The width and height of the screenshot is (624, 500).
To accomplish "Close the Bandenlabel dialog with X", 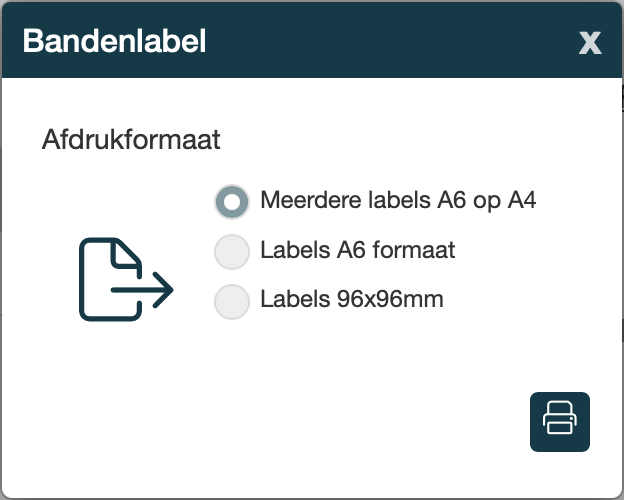I will (590, 42).
